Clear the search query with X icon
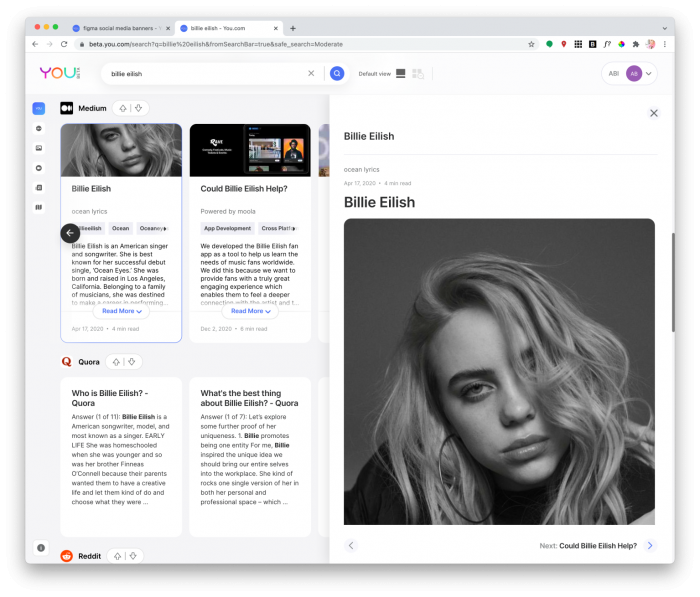700x597 pixels. [x=311, y=73]
